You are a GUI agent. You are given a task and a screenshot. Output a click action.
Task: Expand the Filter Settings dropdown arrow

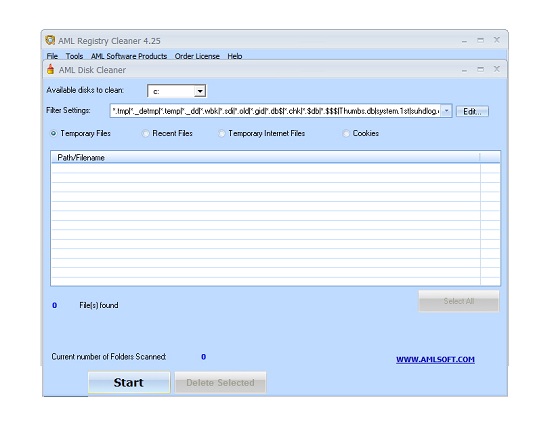[446, 111]
